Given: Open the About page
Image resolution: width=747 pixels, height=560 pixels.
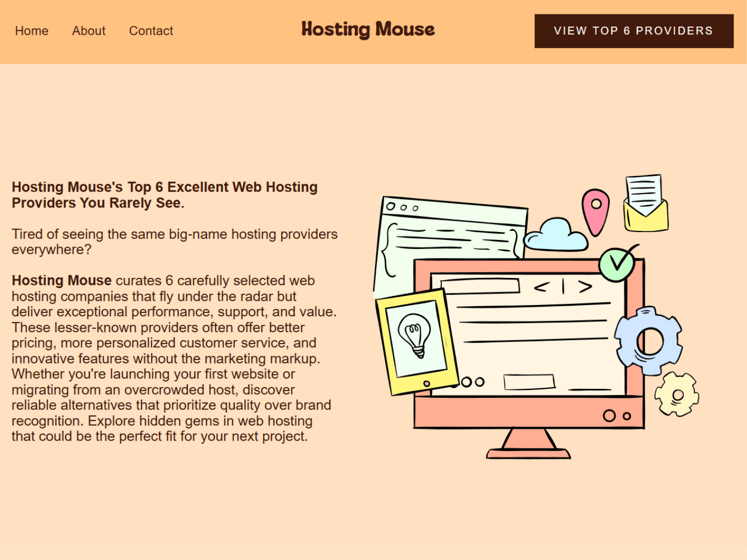Looking at the screenshot, I should (x=89, y=31).
